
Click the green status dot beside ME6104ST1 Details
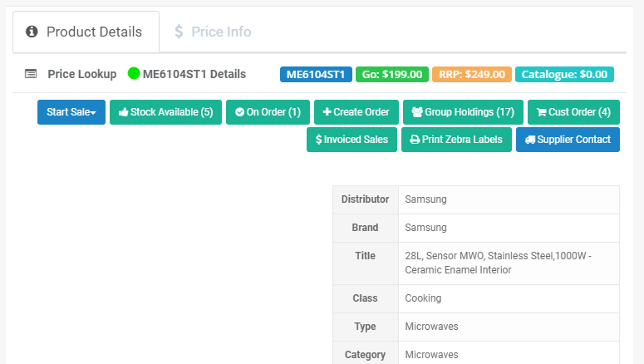134,74
